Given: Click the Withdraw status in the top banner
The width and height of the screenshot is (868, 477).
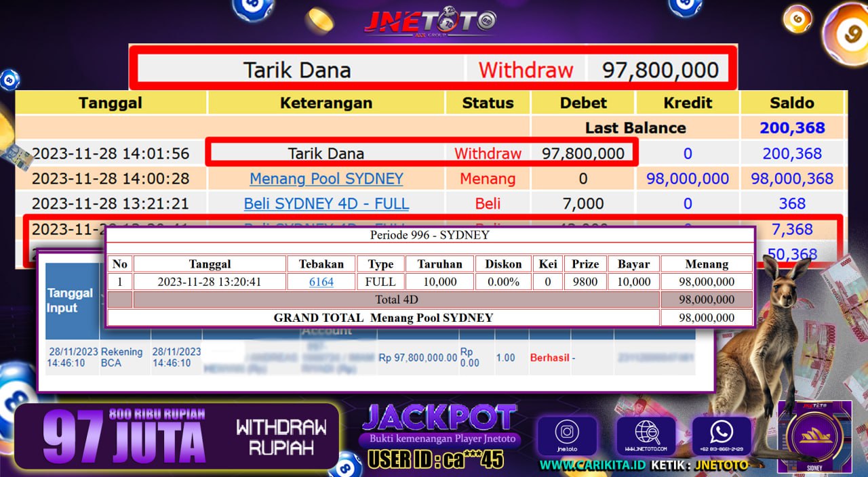Looking at the screenshot, I should pos(526,70).
